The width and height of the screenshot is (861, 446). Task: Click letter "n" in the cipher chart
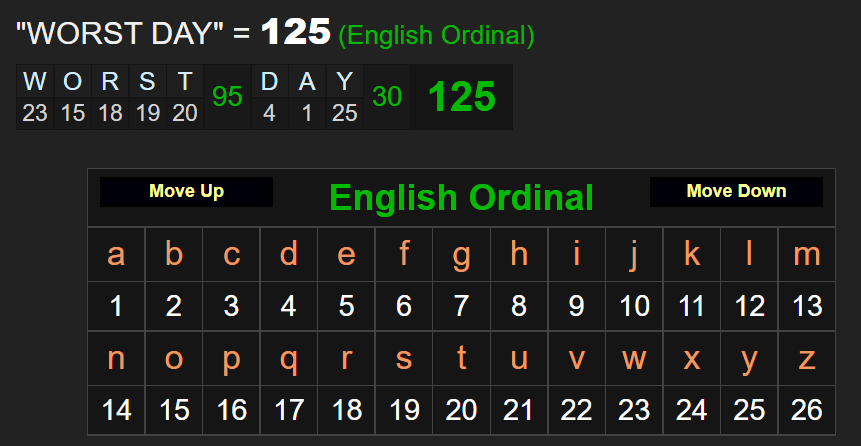pos(116,358)
